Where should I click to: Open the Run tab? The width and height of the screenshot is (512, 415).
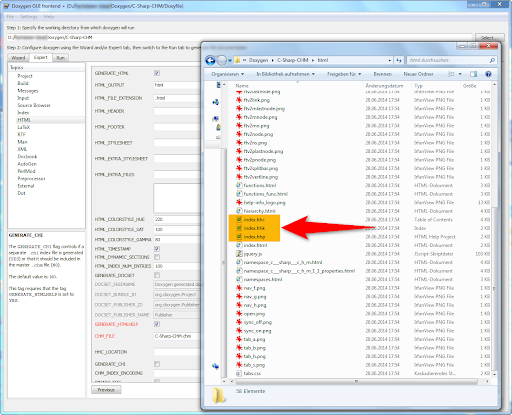pos(60,58)
